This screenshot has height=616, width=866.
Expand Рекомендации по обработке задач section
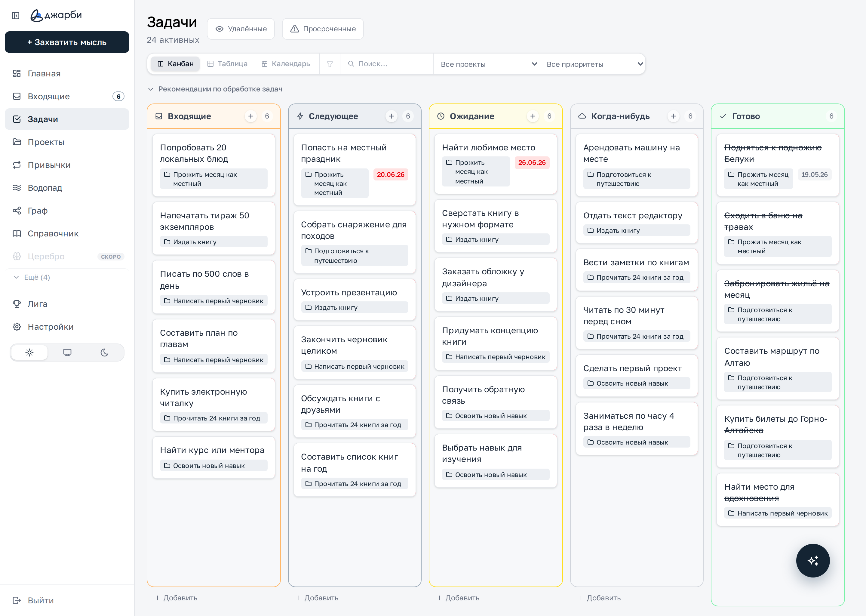point(215,89)
